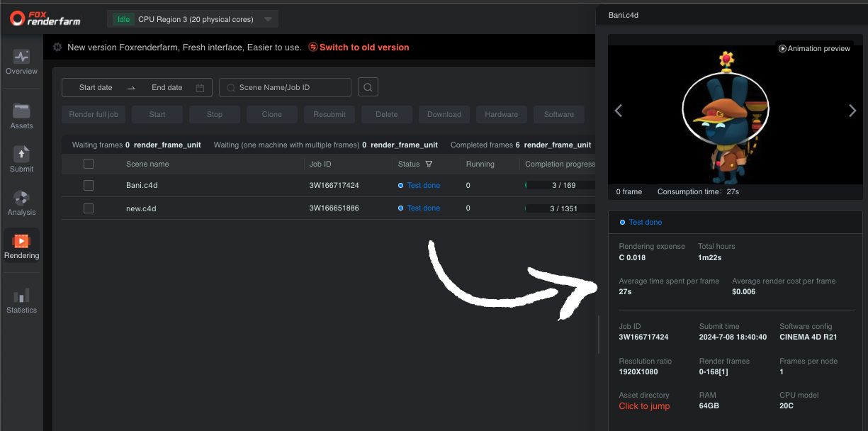Click Job ID 3W166717424 in table
Viewport: 868px width, 431px height.
coord(334,185)
